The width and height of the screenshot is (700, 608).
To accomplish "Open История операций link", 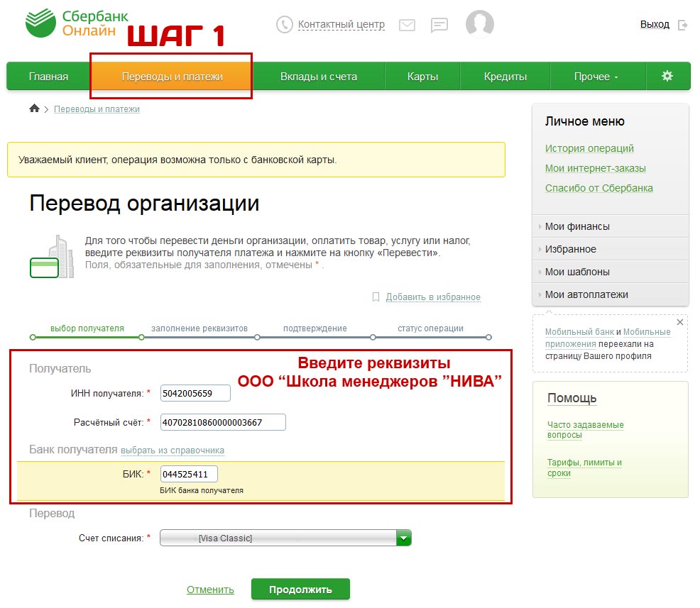I will (589, 148).
